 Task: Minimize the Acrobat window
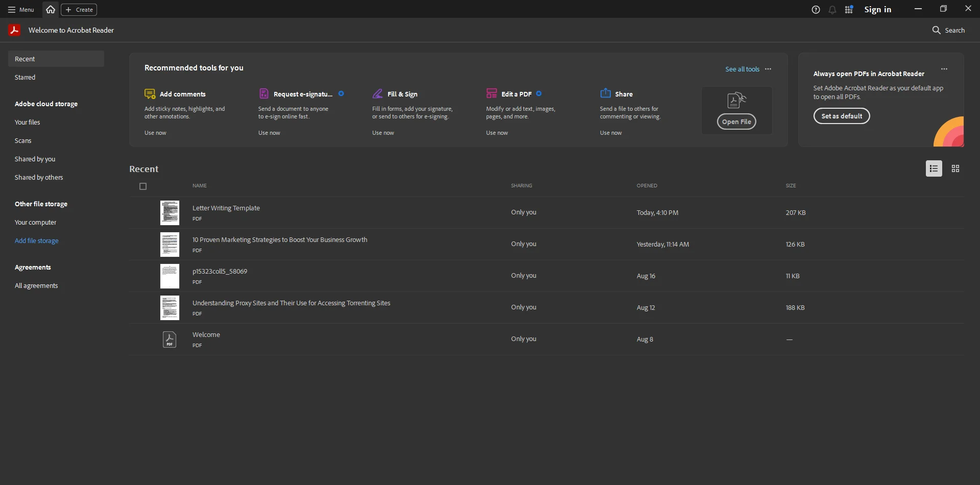(x=918, y=9)
